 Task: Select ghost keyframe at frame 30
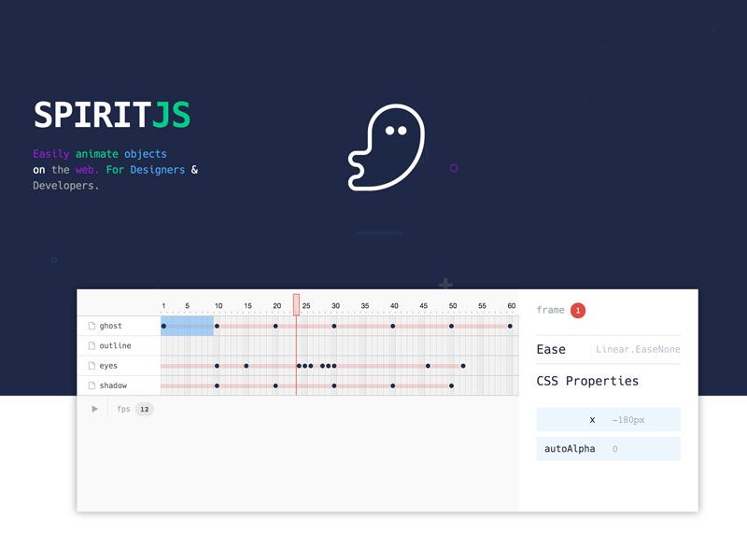(x=334, y=326)
